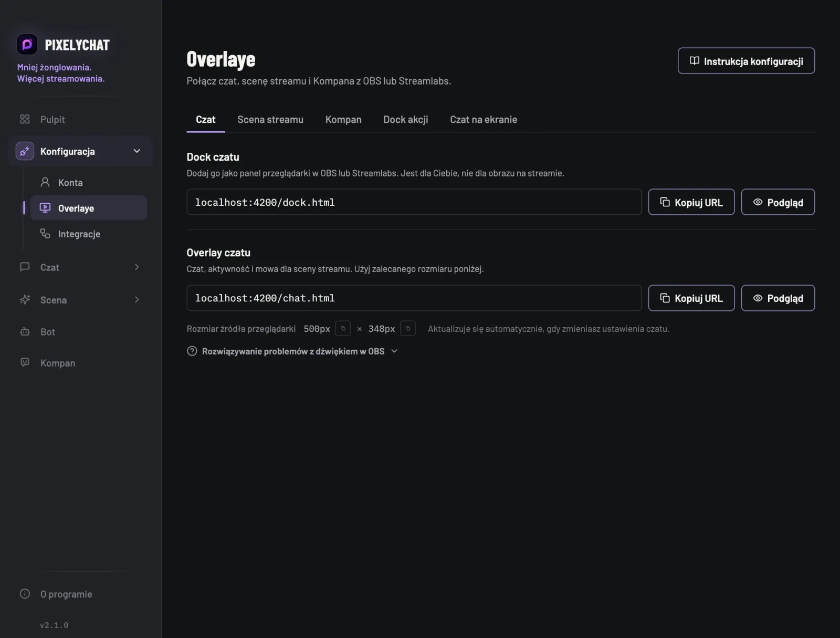Switch to the Kompan tab

pos(343,120)
